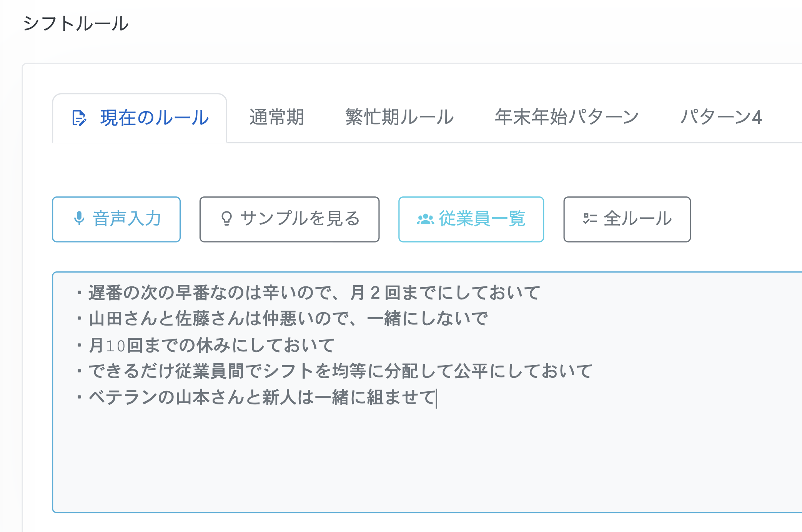Click the checklist icon on 全ルール button
Image resolution: width=802 pixels, height=532 pixels.
(589, 218)
